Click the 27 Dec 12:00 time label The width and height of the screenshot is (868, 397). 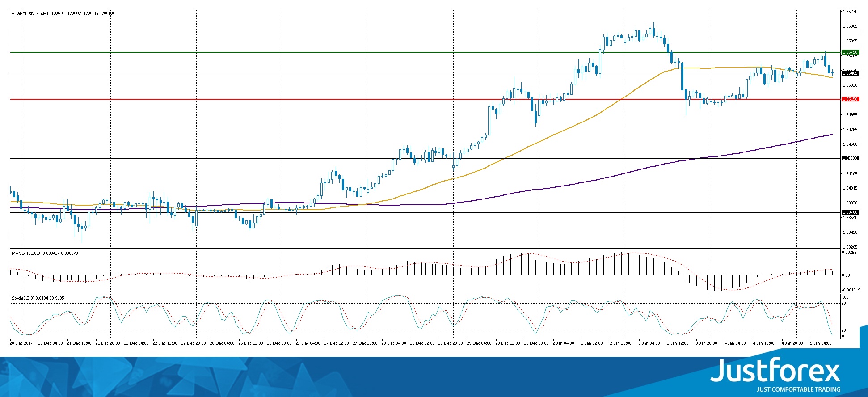pyautogui.click(x=337, y=343)
